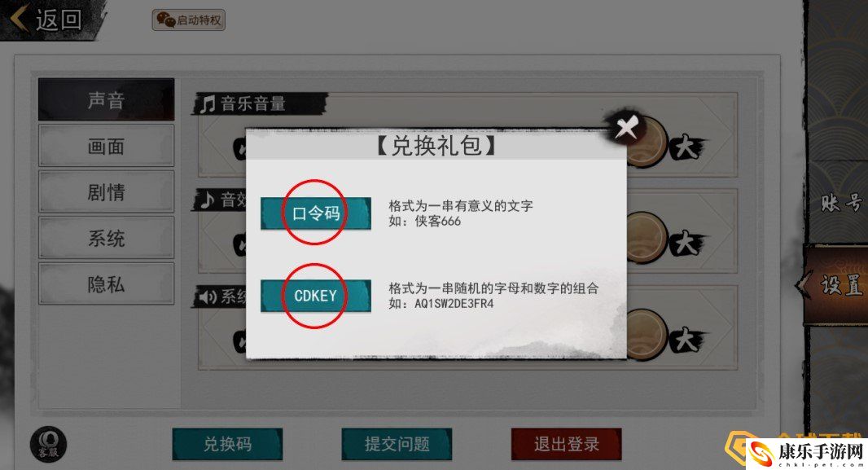Close the 兑换礼包 dialog with X icon
868x470 pixels.
click(627, 129)
